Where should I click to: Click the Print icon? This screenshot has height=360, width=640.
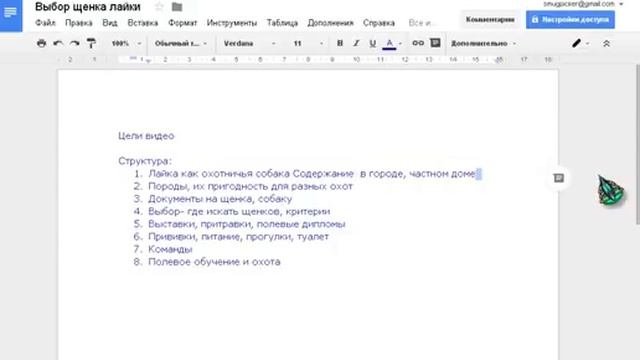41,43
